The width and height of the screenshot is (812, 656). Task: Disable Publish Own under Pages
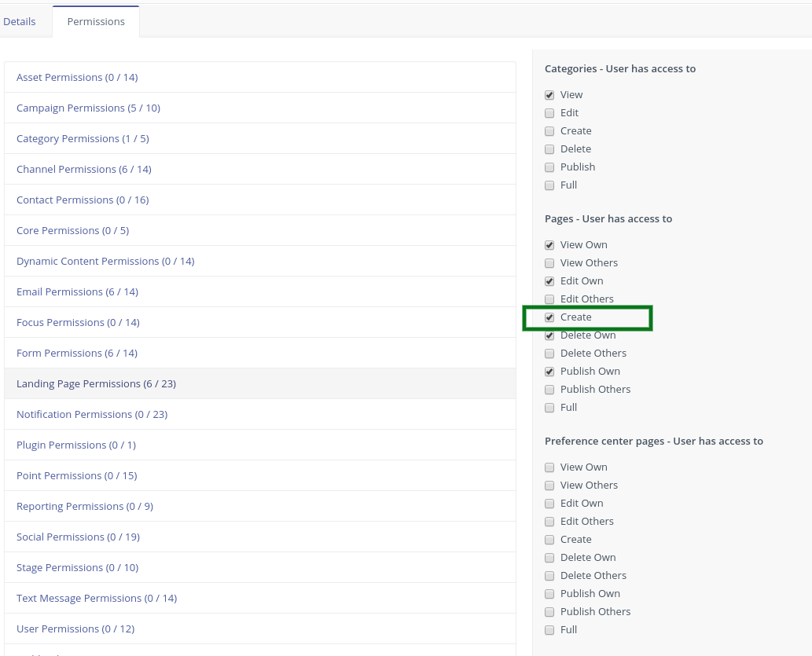[549, 372]
